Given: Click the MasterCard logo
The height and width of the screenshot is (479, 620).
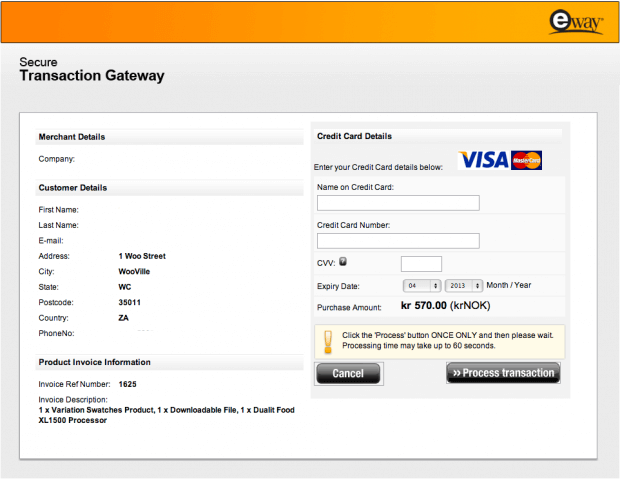Looking at the screenshot, I should click(526, 160).
